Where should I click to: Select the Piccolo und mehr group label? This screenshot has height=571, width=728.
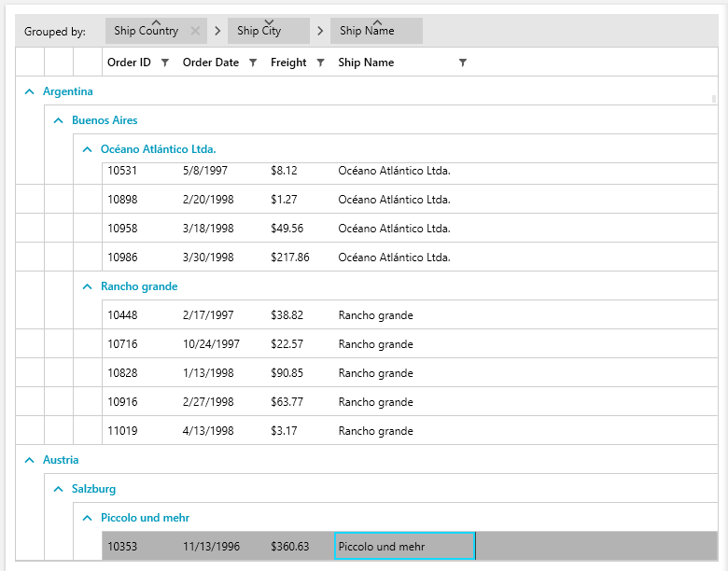pyautogui.click(x=146, y=518)
